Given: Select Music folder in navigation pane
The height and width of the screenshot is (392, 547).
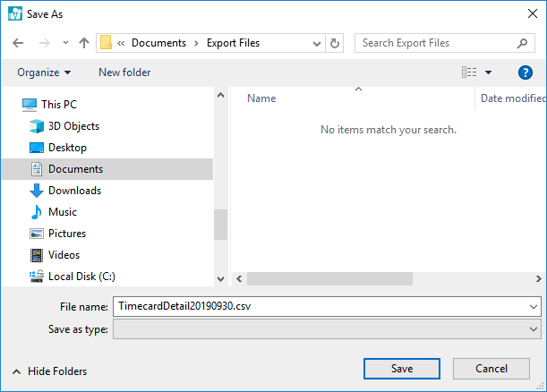Looking at the screenshot, I should click(x=62, y=212).
